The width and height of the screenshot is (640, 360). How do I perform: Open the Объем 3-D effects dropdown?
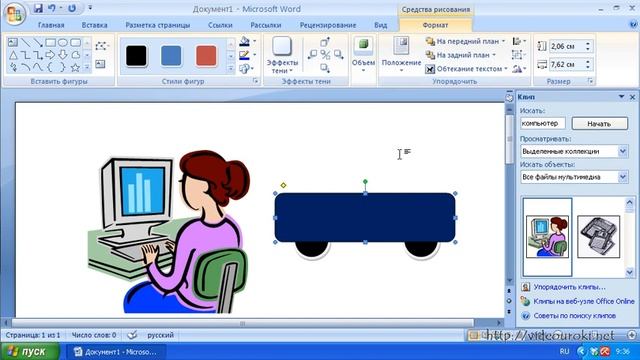click(363, 54)
